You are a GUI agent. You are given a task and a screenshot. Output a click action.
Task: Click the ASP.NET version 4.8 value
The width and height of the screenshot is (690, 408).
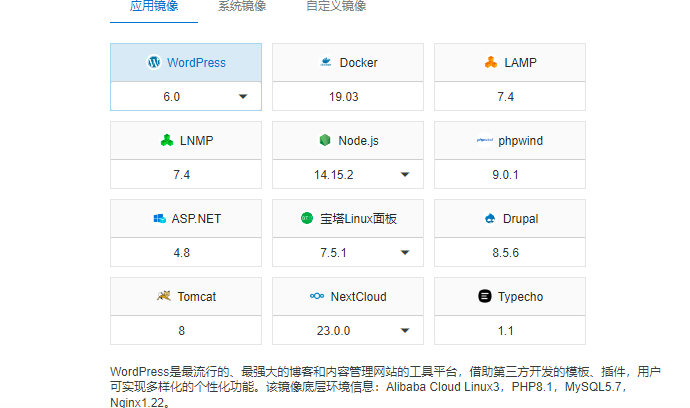182,253
